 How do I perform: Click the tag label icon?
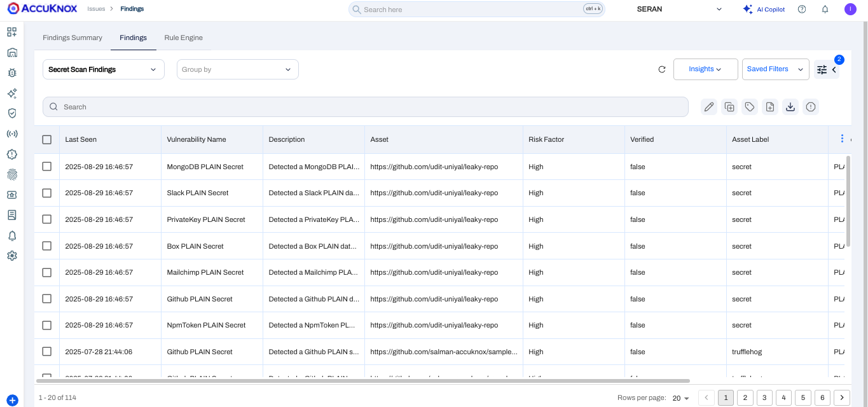750,107
